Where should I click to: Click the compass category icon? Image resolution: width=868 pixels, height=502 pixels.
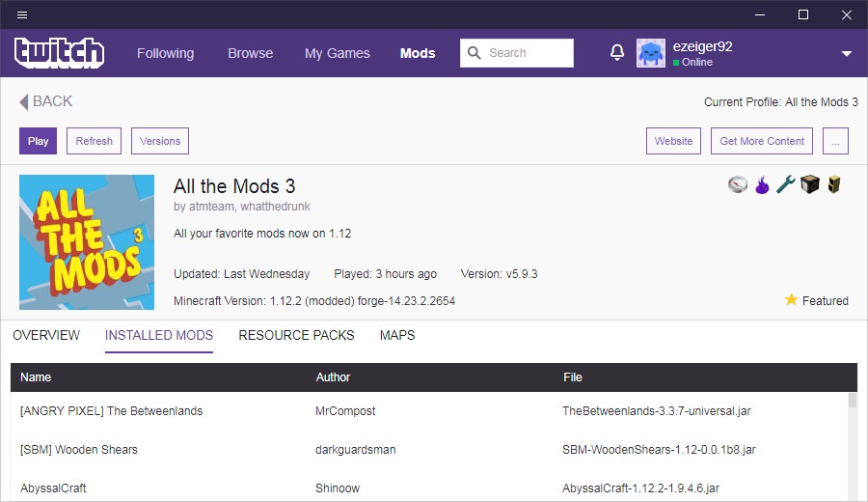point(738,184)
